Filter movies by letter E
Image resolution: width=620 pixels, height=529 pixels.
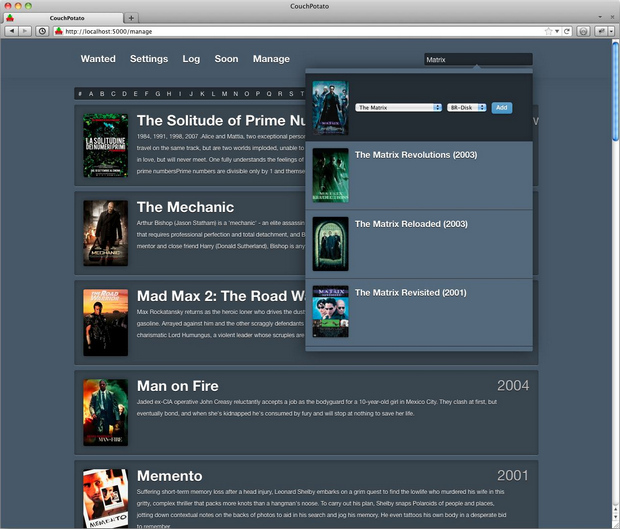(x=135, y=94)
